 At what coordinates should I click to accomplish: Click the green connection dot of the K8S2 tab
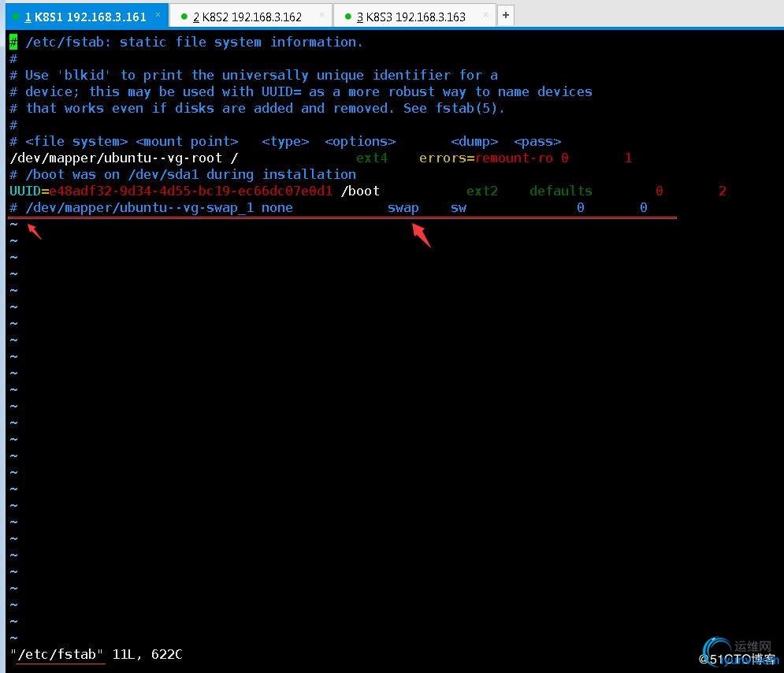pos(184,17)
